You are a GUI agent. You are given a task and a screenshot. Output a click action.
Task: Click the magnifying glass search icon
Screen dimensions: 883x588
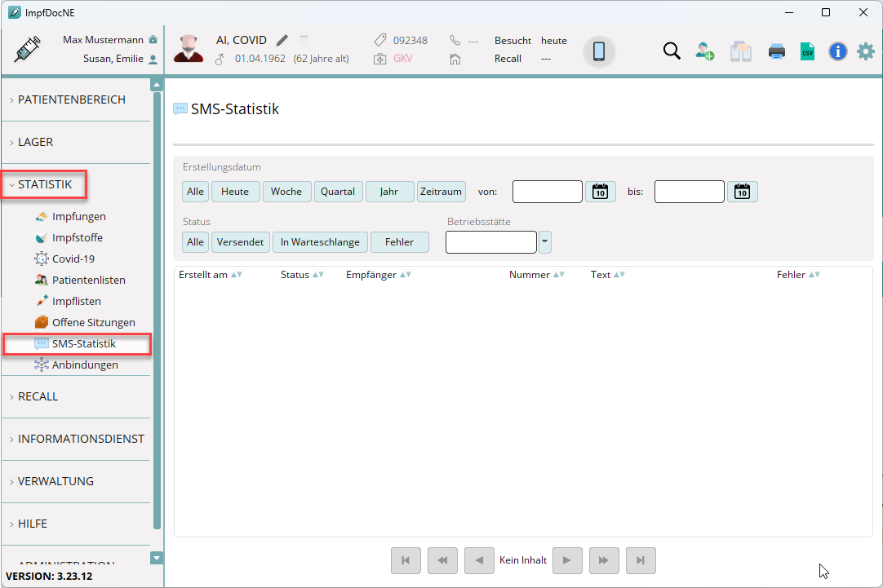tap(672, 51)
